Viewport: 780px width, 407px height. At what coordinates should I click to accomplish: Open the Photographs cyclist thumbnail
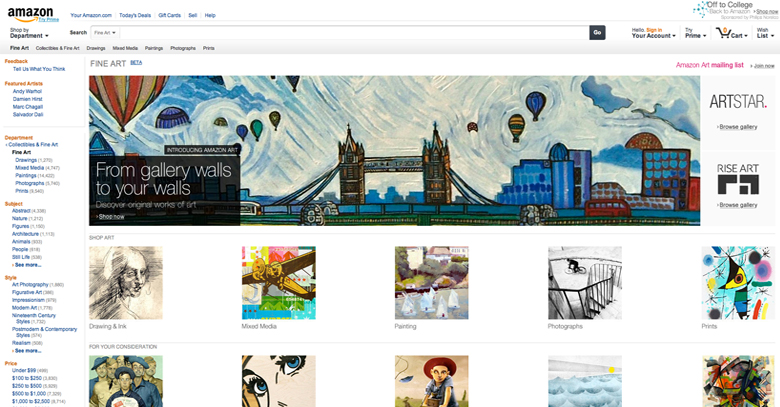[585, 283]
